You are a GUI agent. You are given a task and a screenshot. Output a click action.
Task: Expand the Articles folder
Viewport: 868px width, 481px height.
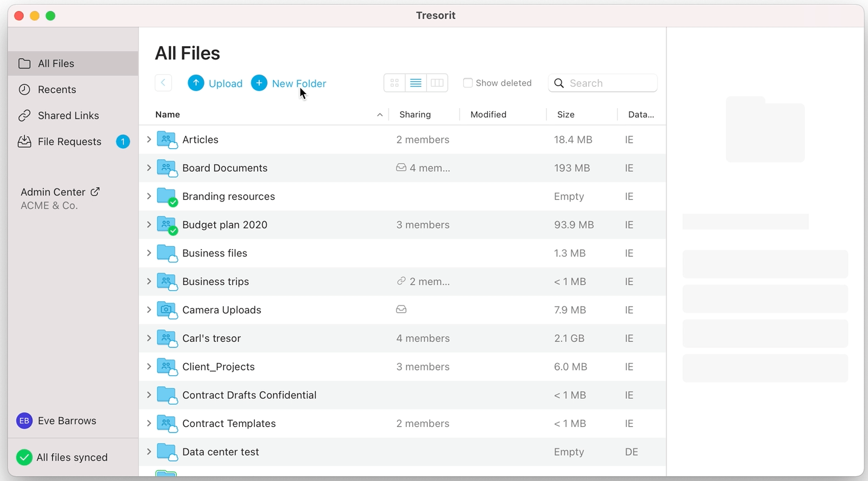tap(149, 140)
